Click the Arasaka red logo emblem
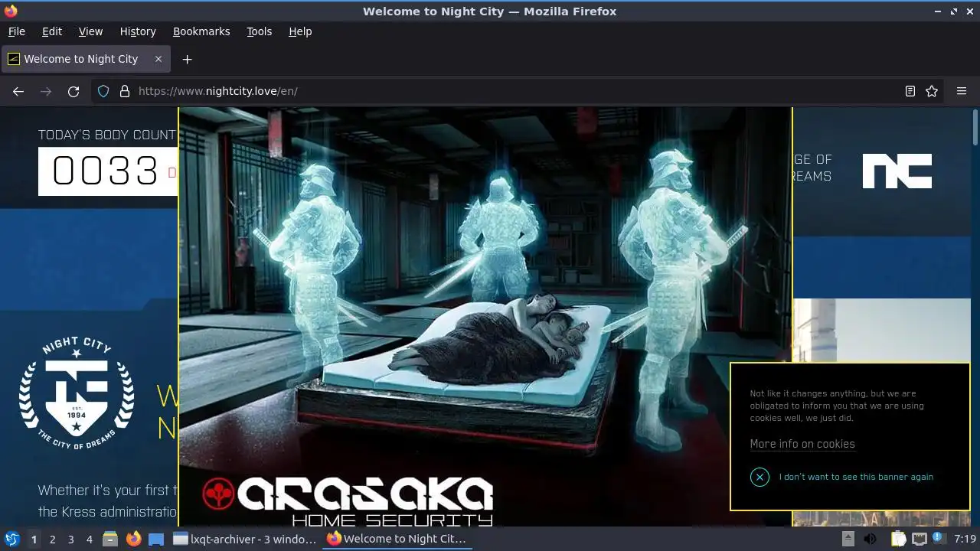This screenshot has height=551, width=980. coord(218,494)
